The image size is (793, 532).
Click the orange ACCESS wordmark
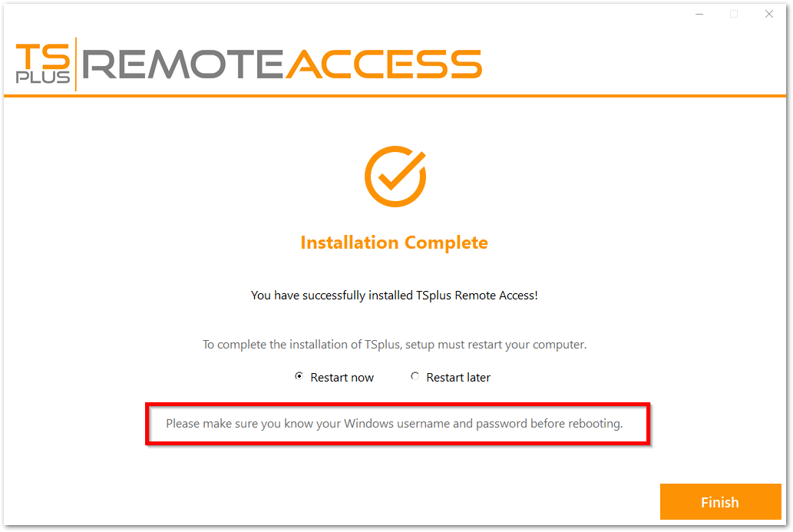pos(384,64)
